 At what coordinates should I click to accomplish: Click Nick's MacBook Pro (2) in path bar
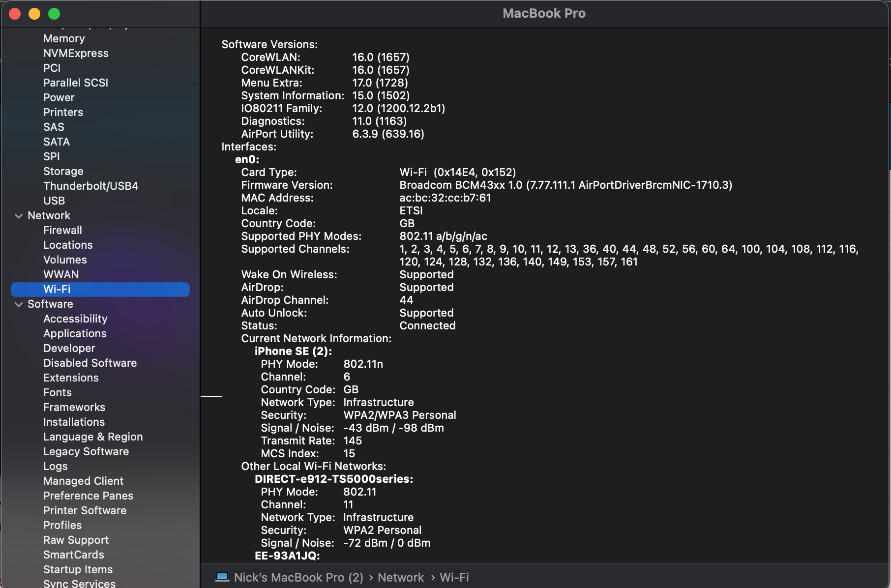[298, 577]
